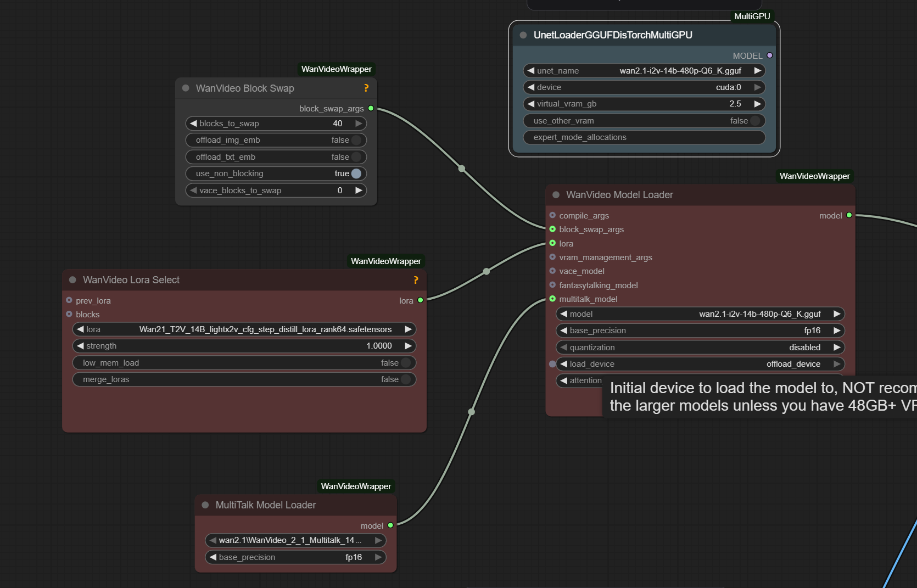Screen dimensions: 917x588
Task: Open the WanVideo Lora Select help question mark
Action: click(416, 280)
